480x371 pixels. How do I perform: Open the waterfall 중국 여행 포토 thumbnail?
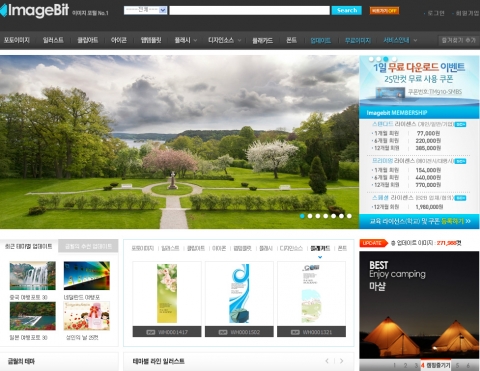point(33,275)
